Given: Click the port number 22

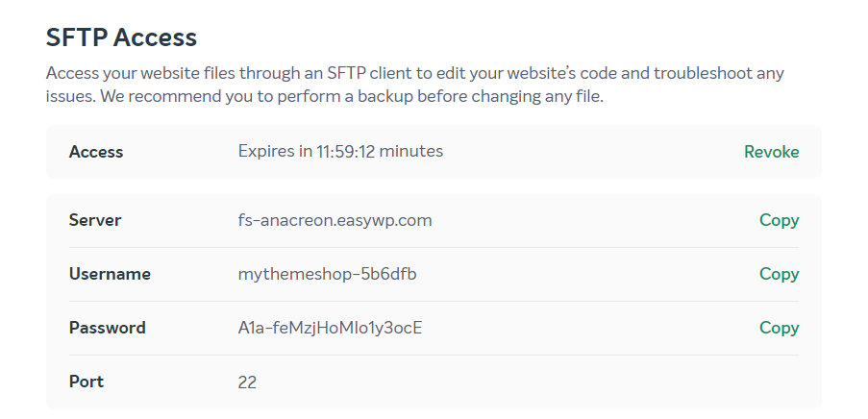Looking at the screenshot, I should (247, 382).
